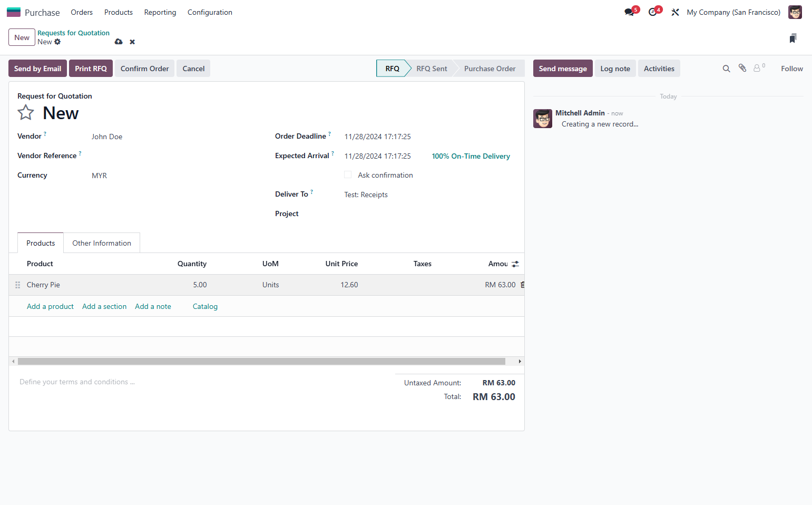Set the status to RFQ Sent
The width and height of the screenshot is (812, 505).
point(432,69)
